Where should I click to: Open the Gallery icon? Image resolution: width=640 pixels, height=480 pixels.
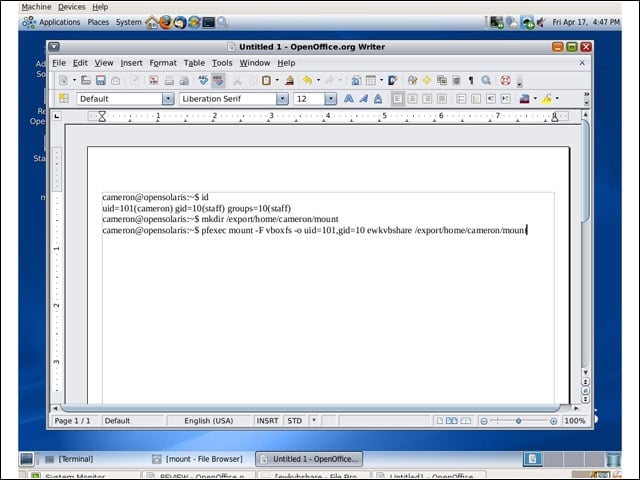pyautogui.click(x=442, y=80)
